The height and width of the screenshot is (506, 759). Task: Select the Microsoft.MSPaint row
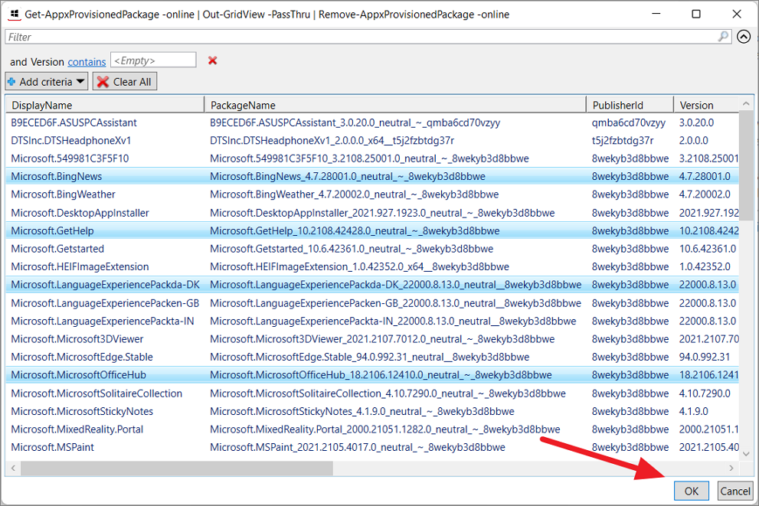372,447
